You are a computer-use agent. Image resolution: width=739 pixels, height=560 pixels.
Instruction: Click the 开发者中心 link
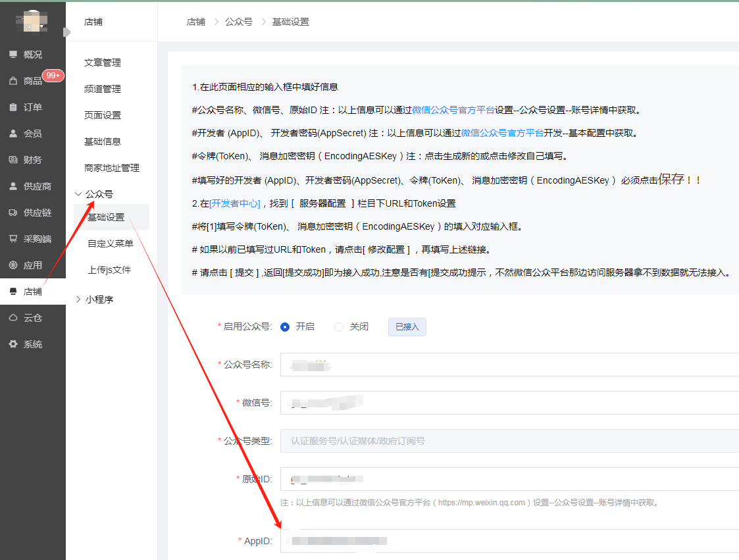coord(235,203)
